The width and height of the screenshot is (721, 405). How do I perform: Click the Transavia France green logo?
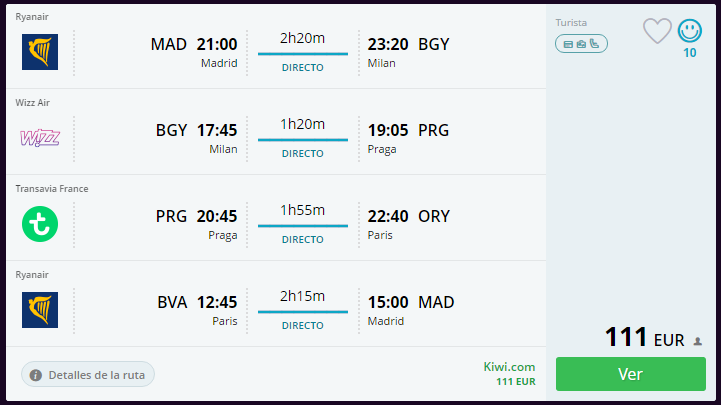tap(40, 224)
